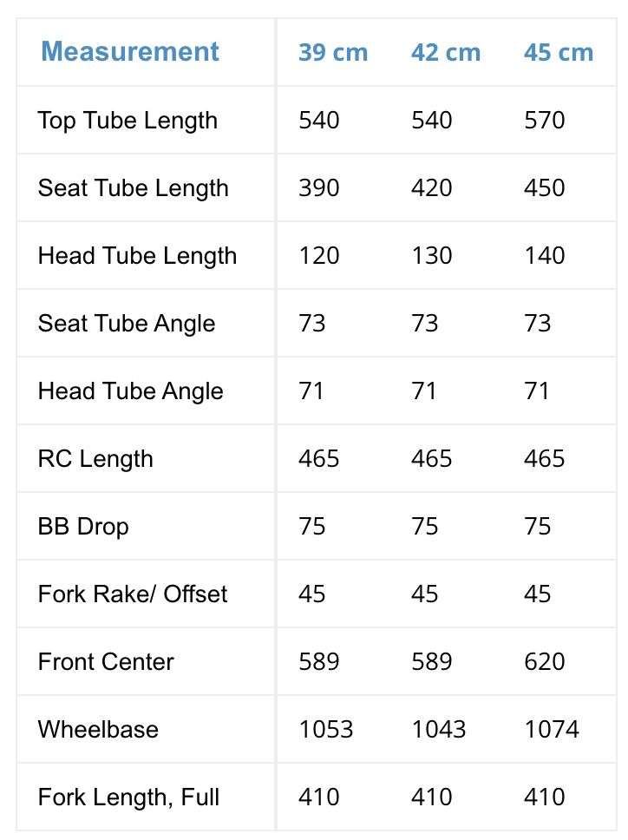Click the Measurement column header

[x=130, y=51]
